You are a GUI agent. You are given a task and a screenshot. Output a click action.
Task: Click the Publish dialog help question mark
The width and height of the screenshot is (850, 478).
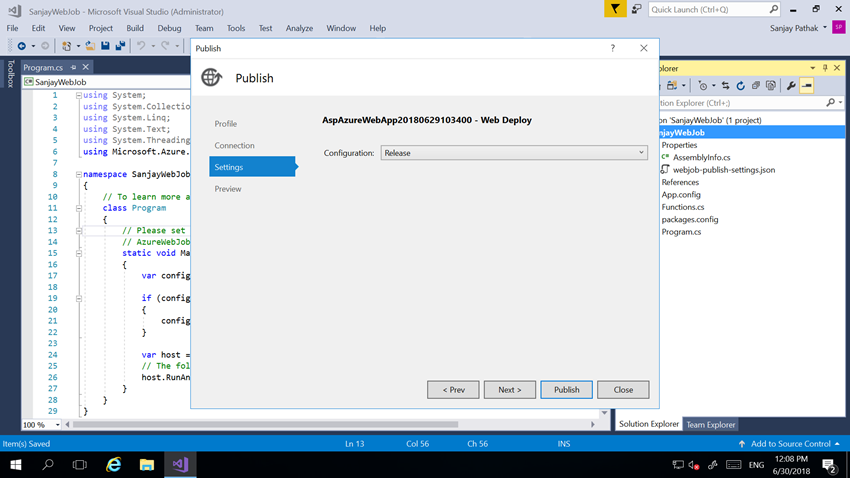[x=613, y=48]
